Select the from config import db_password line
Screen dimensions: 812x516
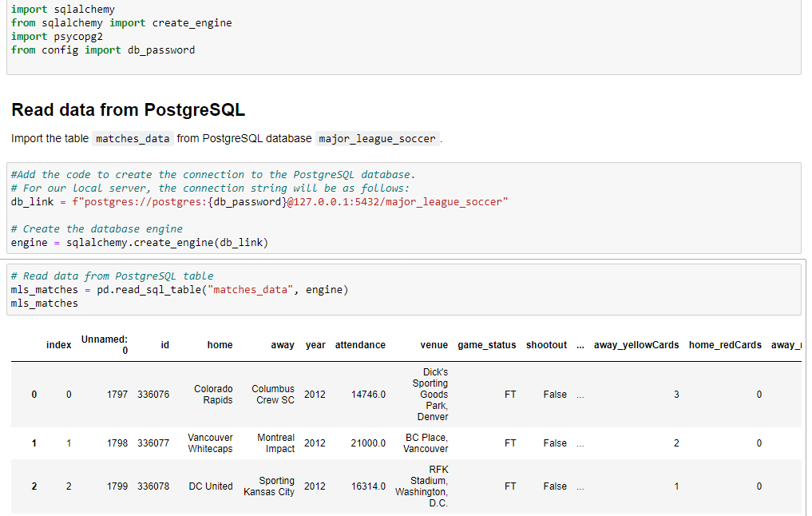click(103, 50)
